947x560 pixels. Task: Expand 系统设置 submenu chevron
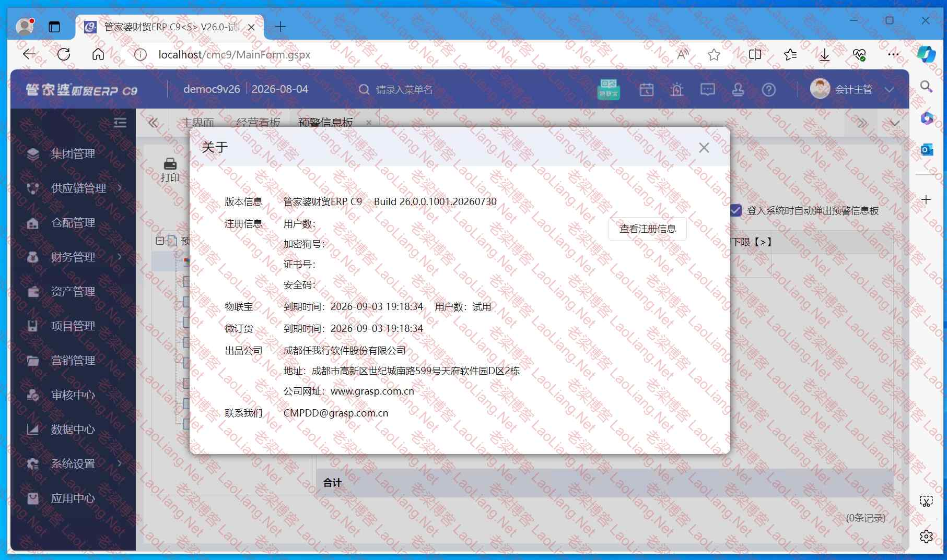point(120,463)
